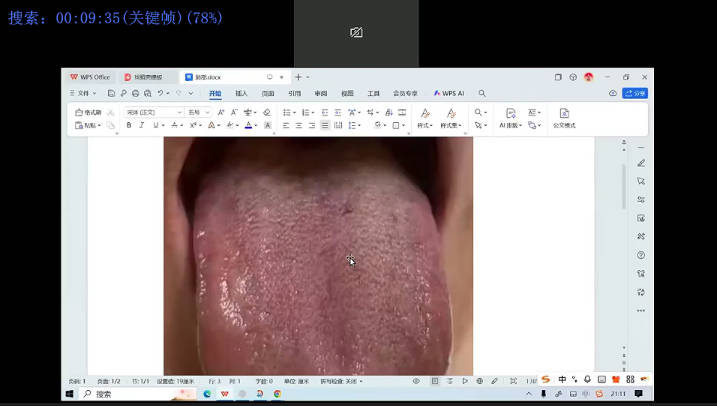The width and height of the screenshot is (717, 406).
Task: Switch to the 插入 (Insert) ribbon tab
Action: tap(241, 93)
